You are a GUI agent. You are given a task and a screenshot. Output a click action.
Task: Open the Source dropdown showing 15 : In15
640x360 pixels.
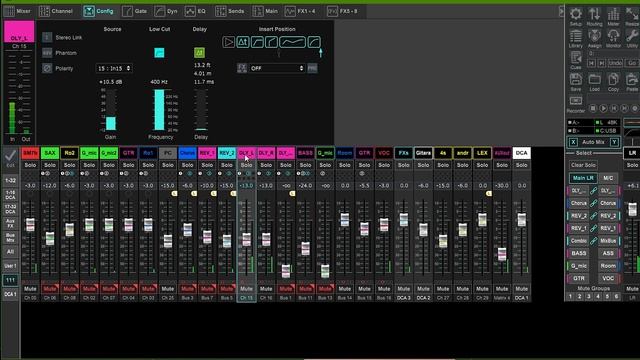[114, 68]
